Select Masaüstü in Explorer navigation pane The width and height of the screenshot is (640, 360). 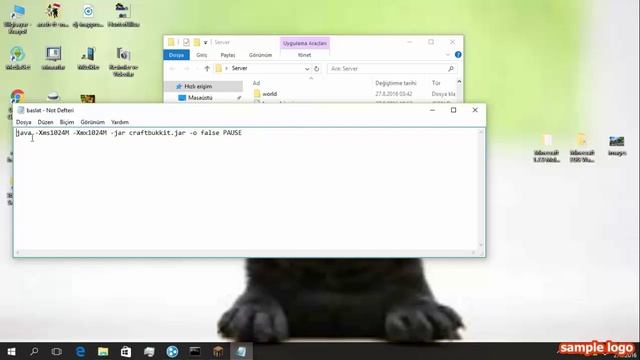tap(200, 98)
